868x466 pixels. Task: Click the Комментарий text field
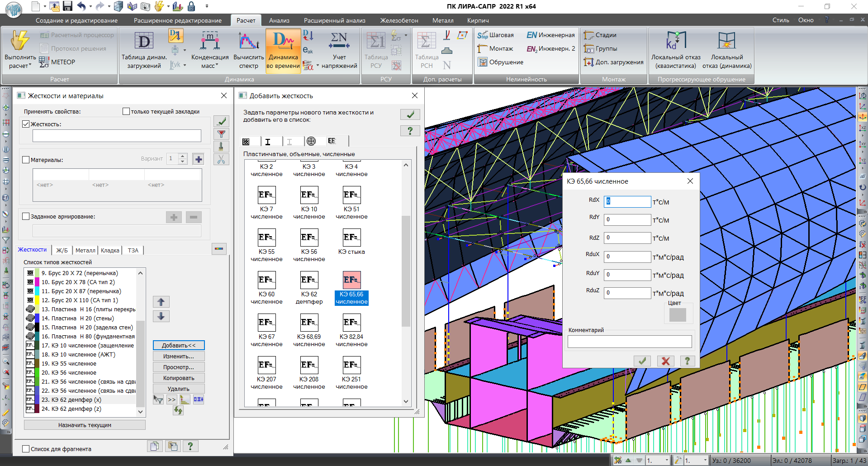[629, 342]
